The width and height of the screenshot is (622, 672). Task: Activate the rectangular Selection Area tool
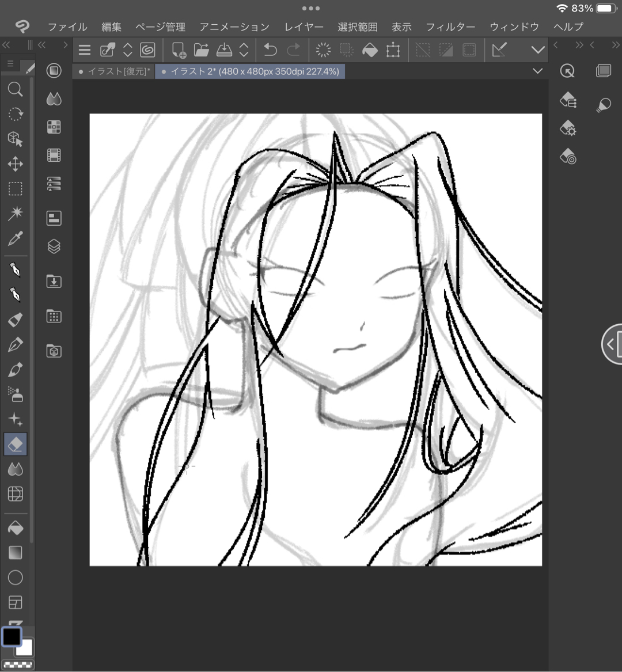[16, 189]
